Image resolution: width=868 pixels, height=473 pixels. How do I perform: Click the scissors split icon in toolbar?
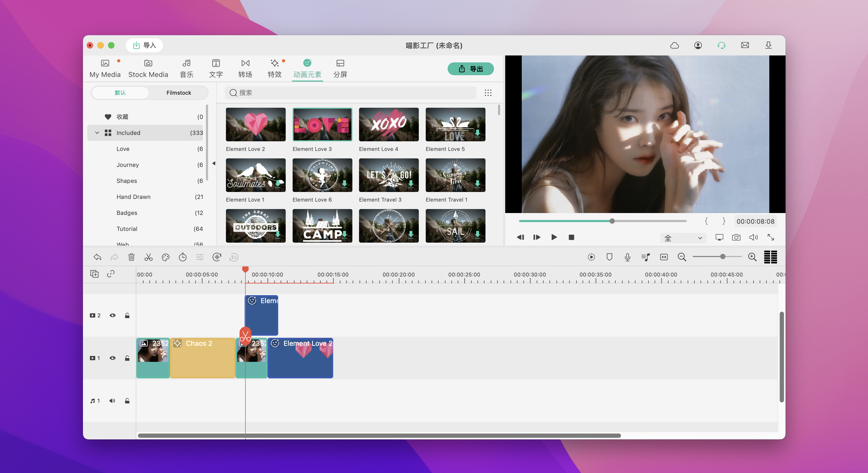click(148, 257)
